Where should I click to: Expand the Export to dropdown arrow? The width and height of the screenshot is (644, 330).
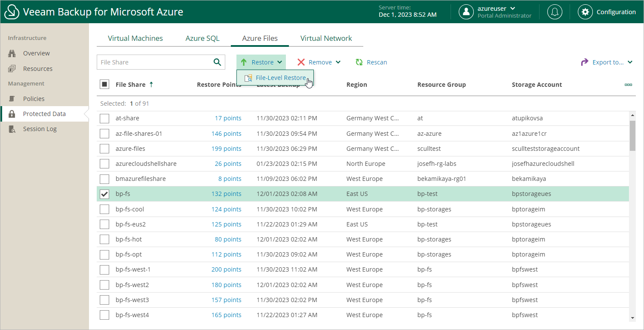tap(630, 62)
